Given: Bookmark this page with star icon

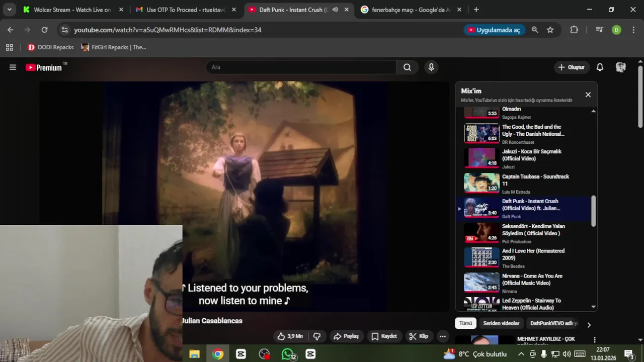Looking at the screenshot, I should [x=550, y=30].
